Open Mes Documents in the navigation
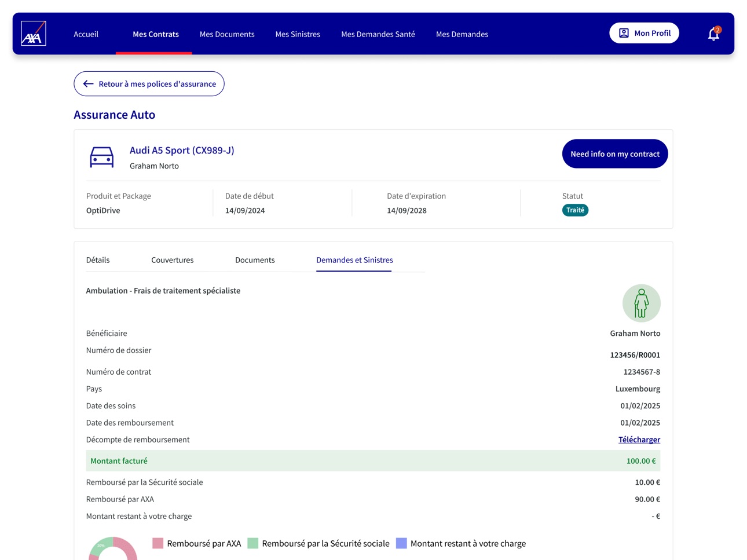This screenshot has width=747, height=560. click(227, 34)
